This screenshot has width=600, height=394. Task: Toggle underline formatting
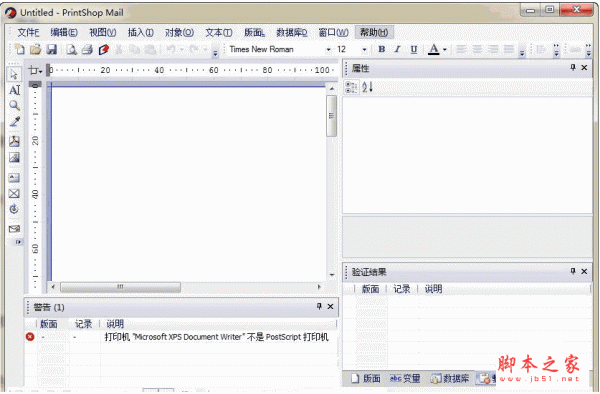pyautogui.click(x=414, y=49)
